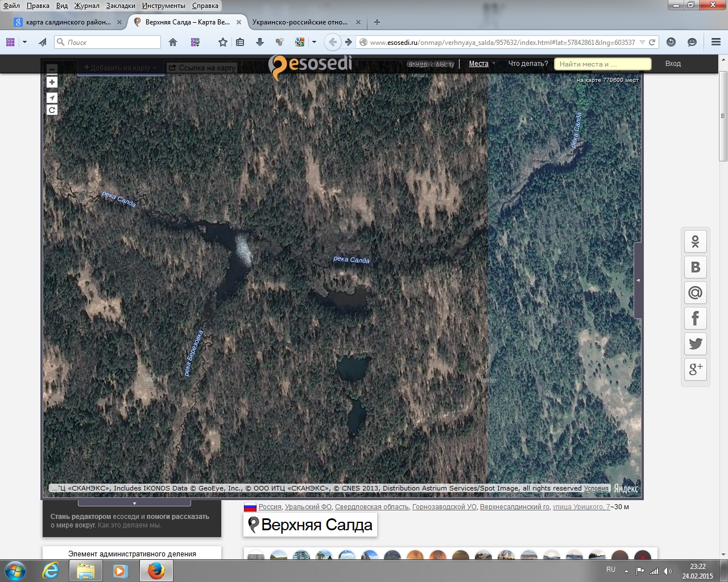Open Internet Explorer from the taskbar
This screenshot has height=582, width=728.
51,571
